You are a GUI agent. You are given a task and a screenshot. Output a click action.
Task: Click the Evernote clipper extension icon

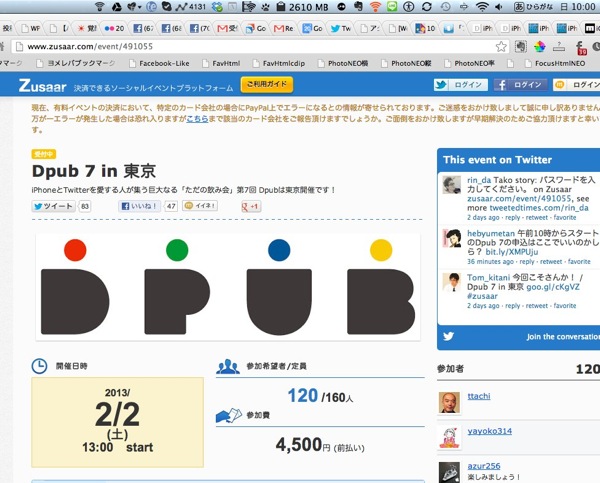tap(520, 47)
